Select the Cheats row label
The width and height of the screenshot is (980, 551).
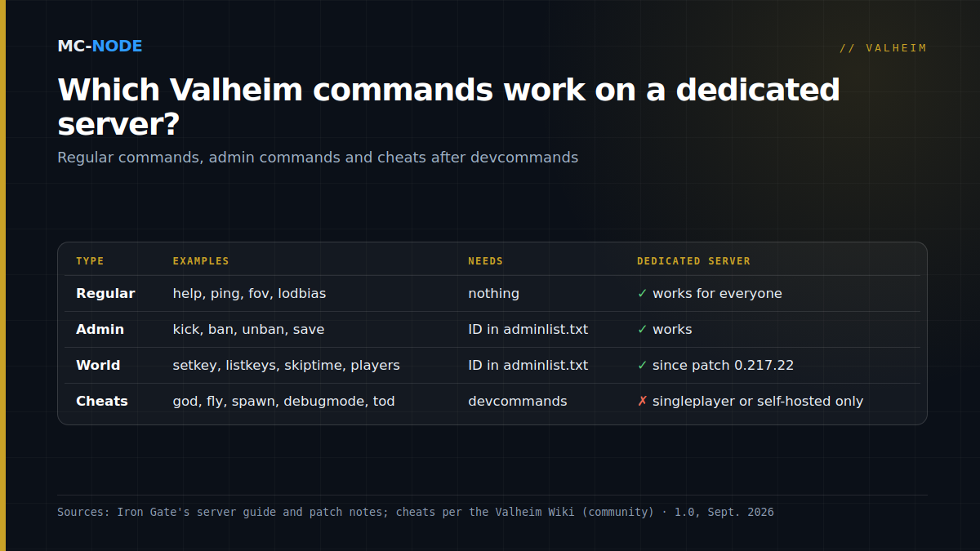click(102, 401)
